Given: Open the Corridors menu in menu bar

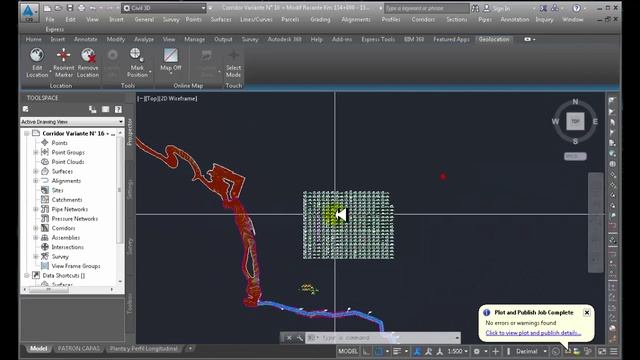Looking at the screenshot, I should (x=423, y=20).
